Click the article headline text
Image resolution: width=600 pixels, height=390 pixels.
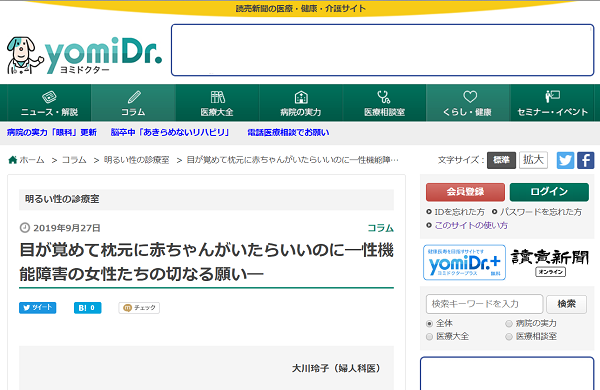[x=207, y=262]
